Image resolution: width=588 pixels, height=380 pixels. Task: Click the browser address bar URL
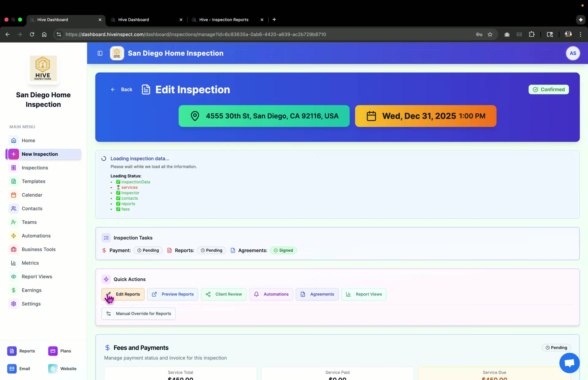(x=195, y=34)
